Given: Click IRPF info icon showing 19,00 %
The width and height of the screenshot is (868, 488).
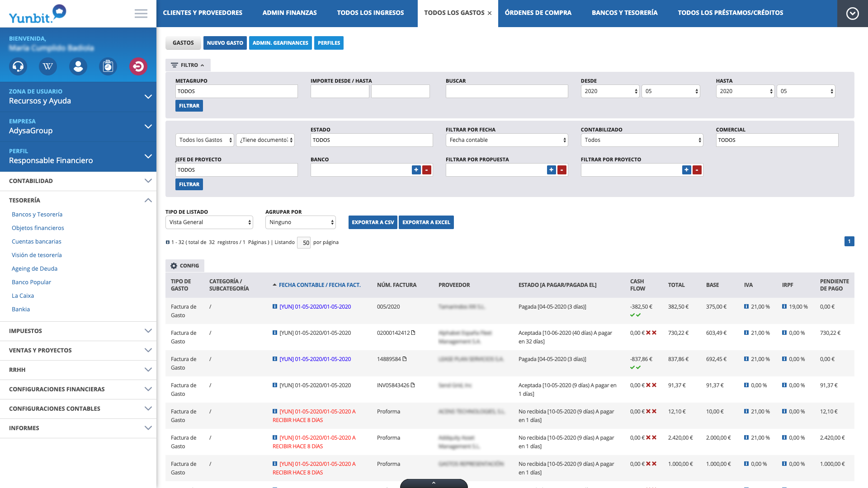Looking at the screenshot, I should tap(784, 306).
